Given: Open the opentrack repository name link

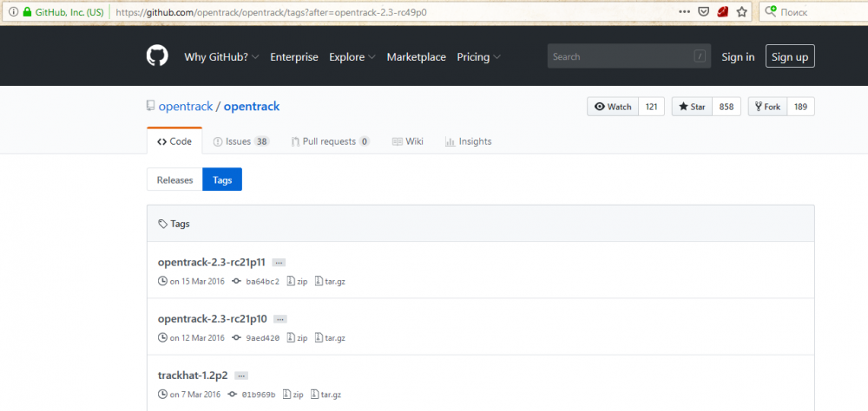Looking at the screenshot, I should coord(252,106).
